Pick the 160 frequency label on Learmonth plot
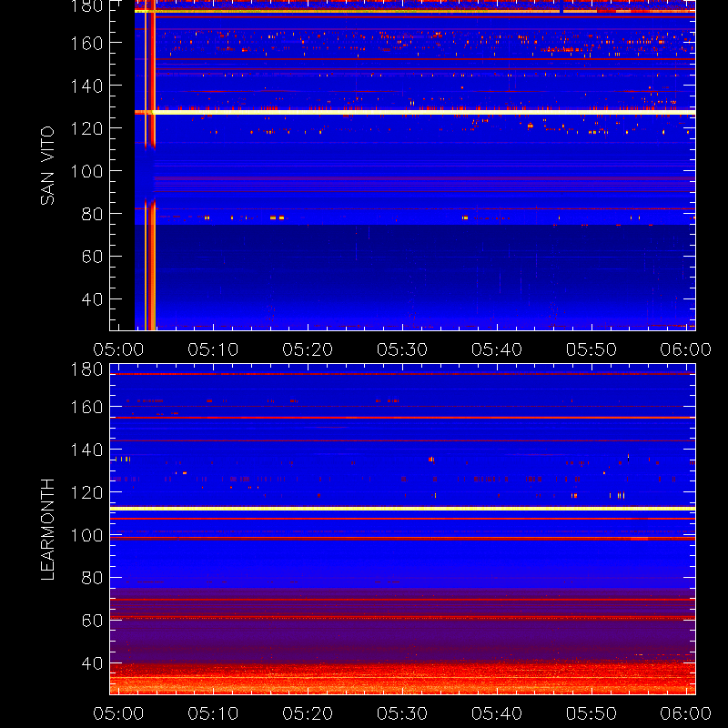The image size is (728, 728). (x=86, y=407)
